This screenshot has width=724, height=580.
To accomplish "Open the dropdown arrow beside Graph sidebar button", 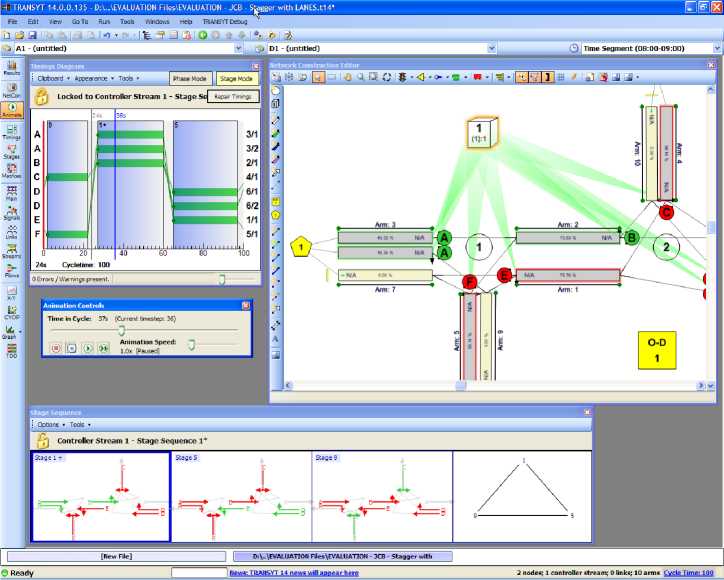I will (20, 332).
